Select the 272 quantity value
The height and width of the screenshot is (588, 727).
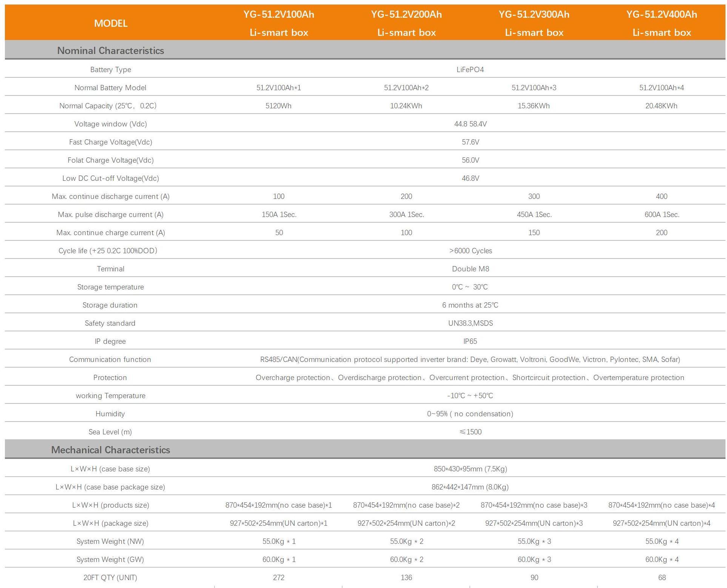click(x=279, y=577)
